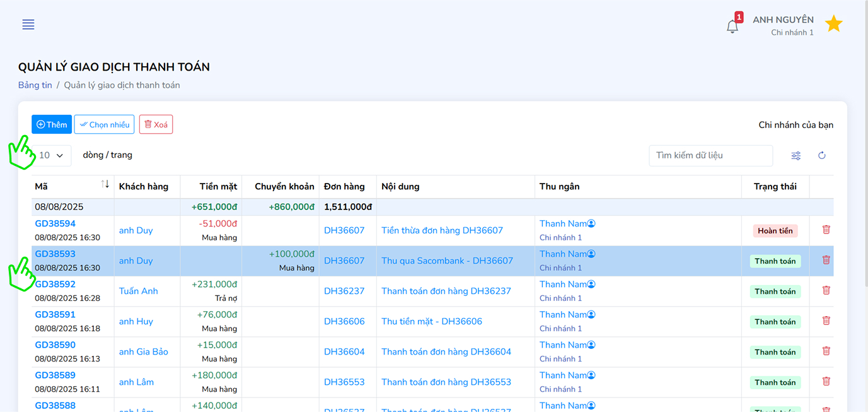This screenshot has width=868, height=412.
Task: Sort the table by Mã column
Action: [105, 185]
